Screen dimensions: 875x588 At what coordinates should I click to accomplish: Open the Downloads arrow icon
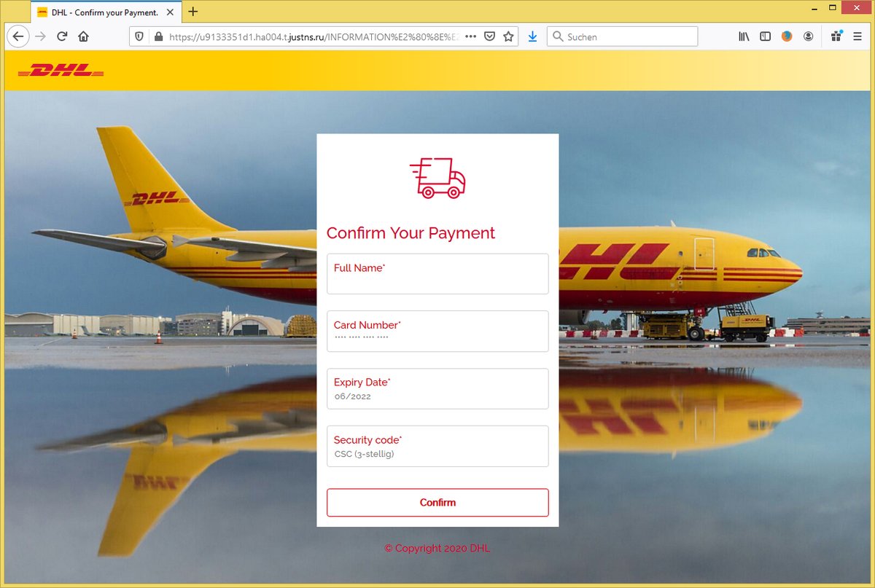532,36
